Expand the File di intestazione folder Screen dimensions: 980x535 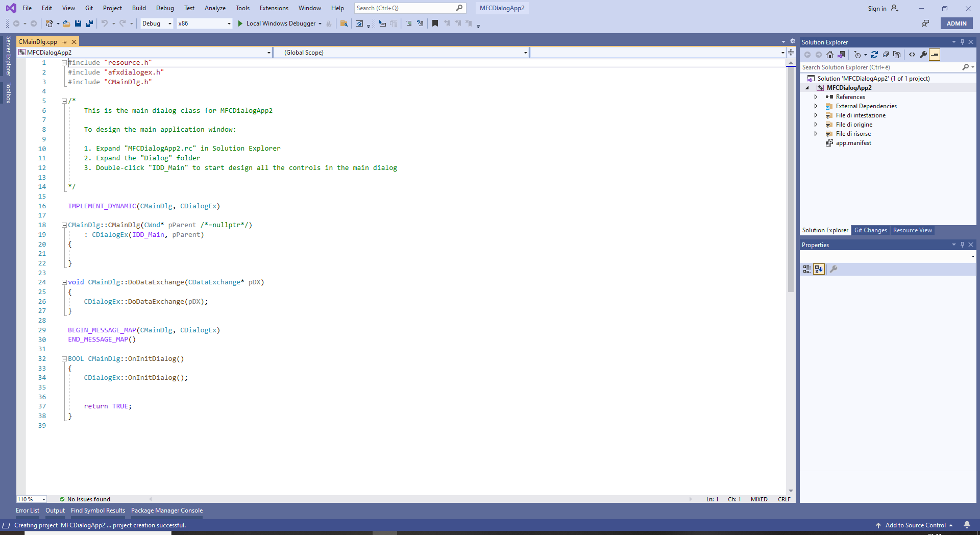pyautogui.click(x=816, y=115)
